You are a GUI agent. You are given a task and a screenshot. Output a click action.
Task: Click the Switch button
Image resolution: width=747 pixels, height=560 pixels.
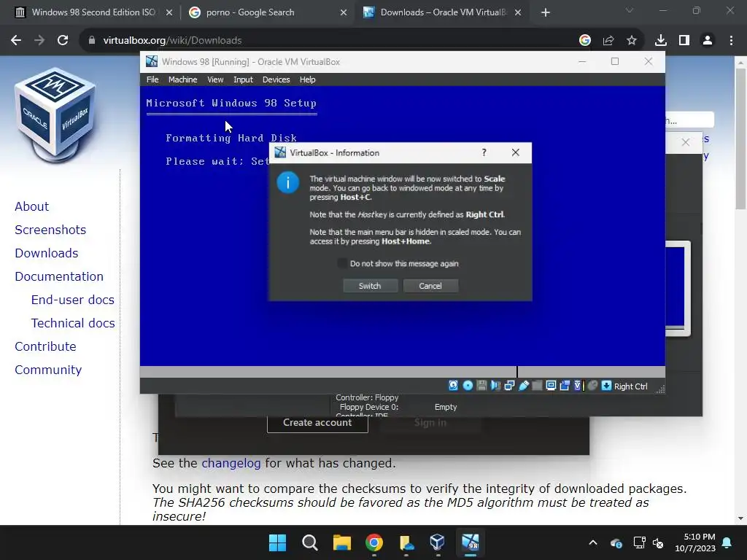coord(370,286)
